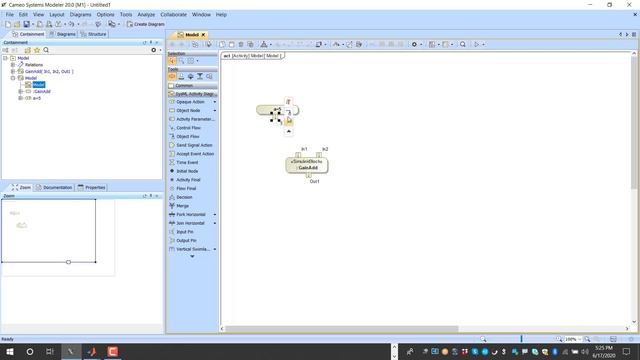This screenshot has width=640, height=360.
Task: Open the Windows notification center icon
Action: point(627,351)
